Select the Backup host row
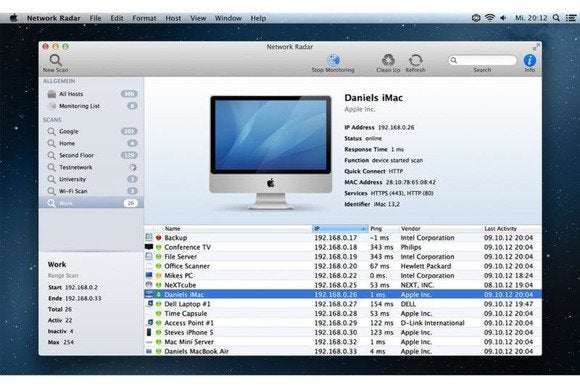580x388 pixels. [x=343, y=238]
